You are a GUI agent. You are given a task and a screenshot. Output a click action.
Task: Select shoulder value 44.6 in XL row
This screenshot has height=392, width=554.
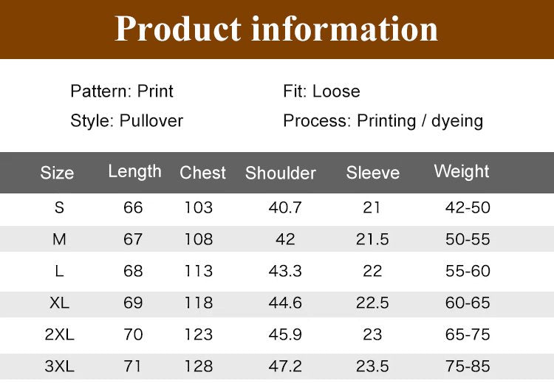click(x=285, y=303)
